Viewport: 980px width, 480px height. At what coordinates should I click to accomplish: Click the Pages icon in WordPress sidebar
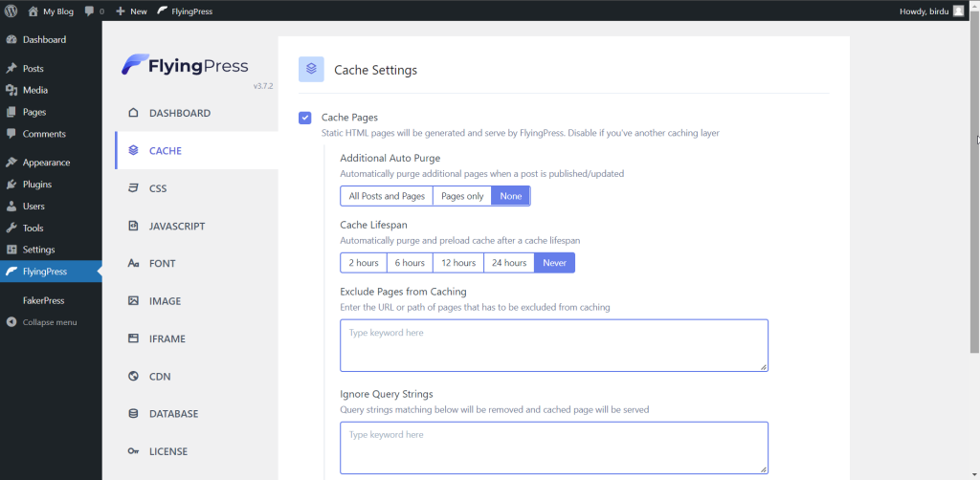click(x=11, y=113)
